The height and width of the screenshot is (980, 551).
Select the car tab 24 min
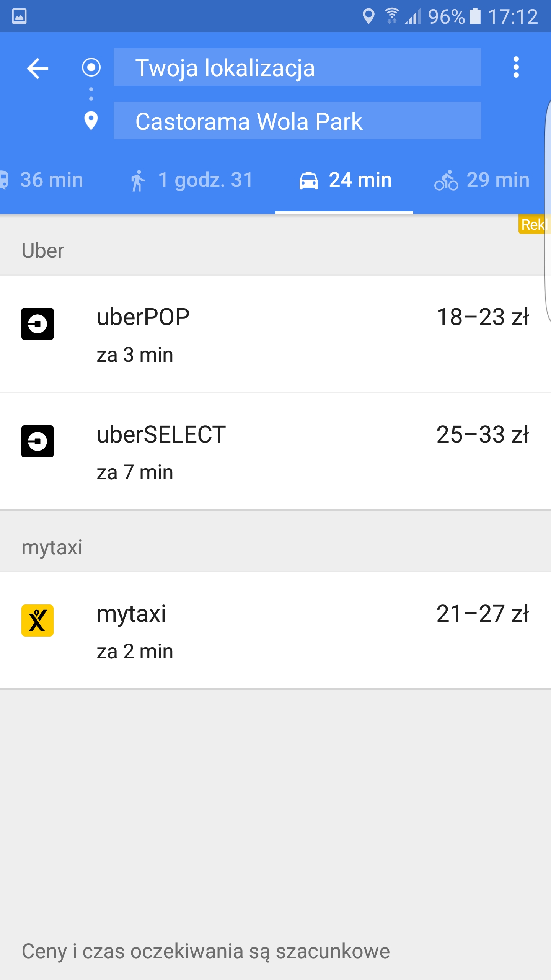[345, 180]
